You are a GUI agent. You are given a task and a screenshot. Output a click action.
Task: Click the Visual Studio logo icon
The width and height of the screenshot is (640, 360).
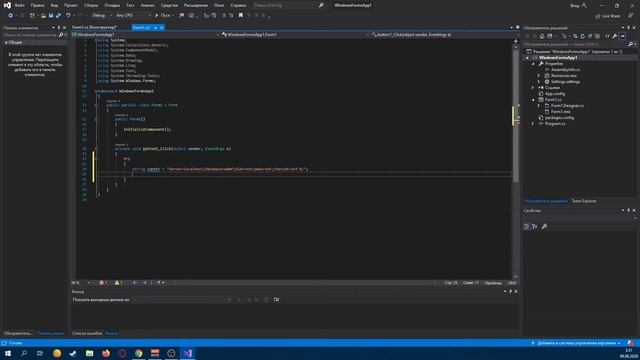[x=7, y=5]
